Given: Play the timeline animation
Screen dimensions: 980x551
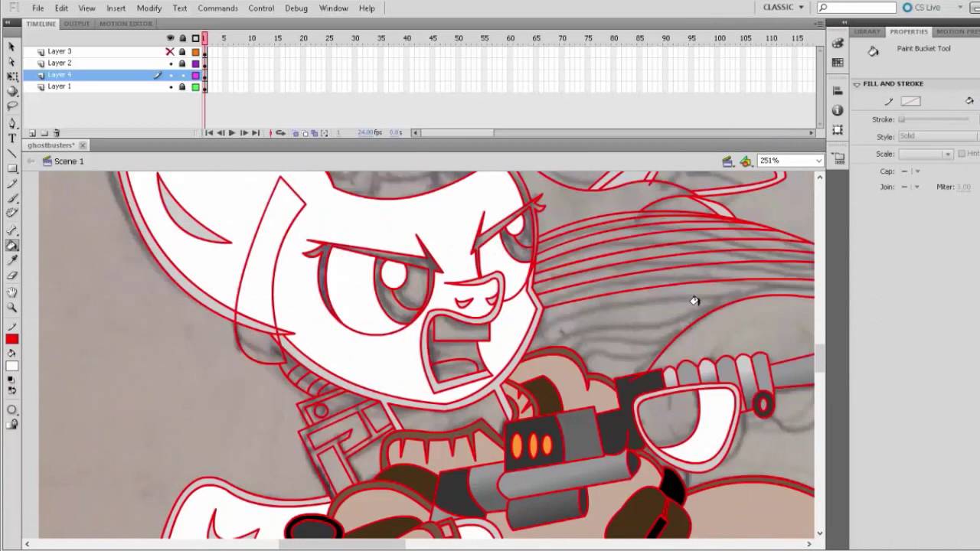Looking at the screenshot, I should (232, 133).
